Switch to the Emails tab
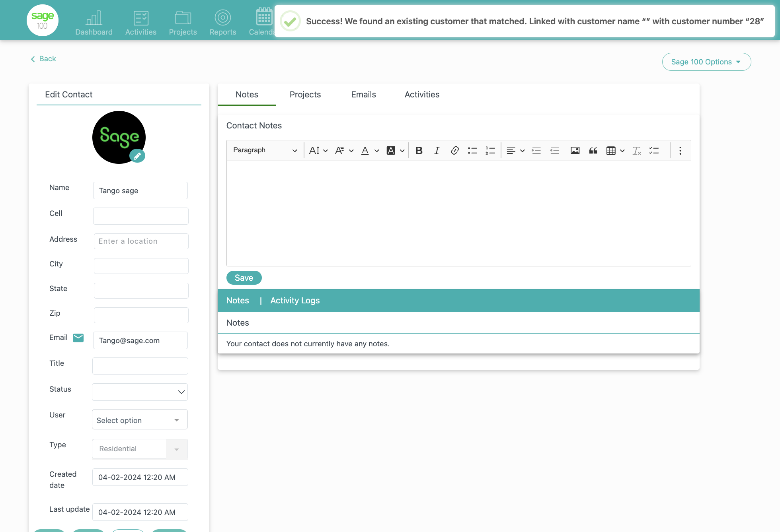Screen dimensions: 780x532 [364, 95]
